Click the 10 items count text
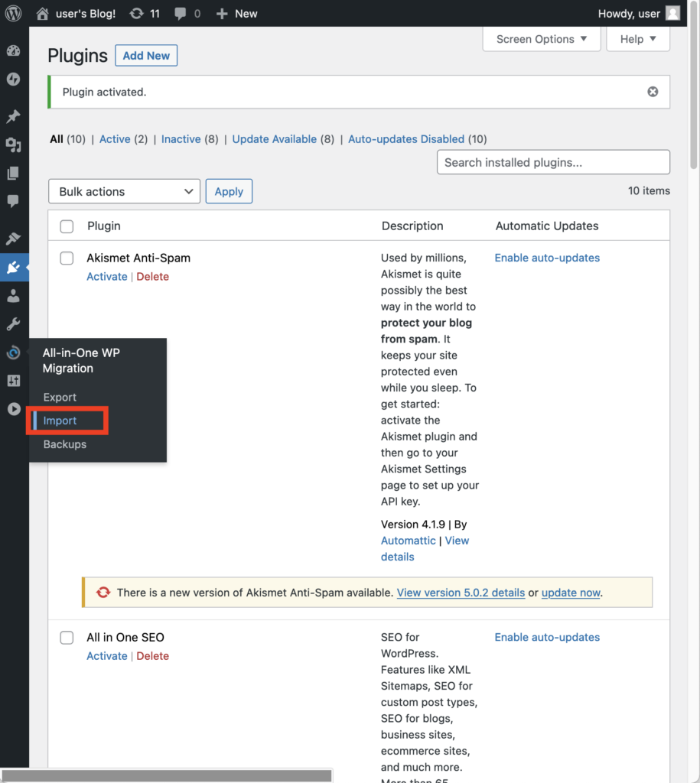This screenshot has height=783, width=700. pyautogui.click(x=649, y=190)
